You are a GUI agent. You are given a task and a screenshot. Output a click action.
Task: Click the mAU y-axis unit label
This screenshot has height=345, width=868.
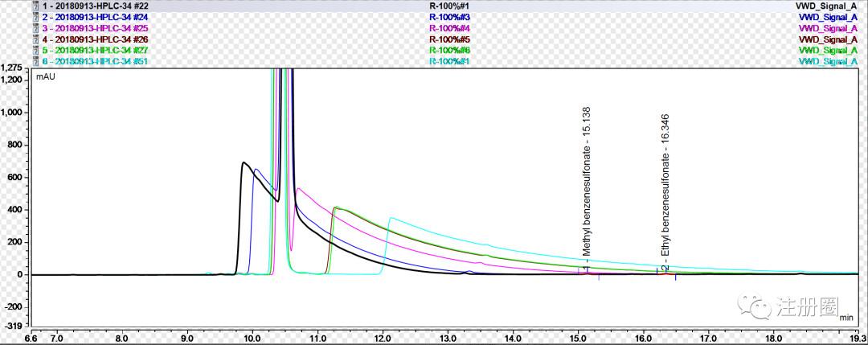(x=45, y=77)
